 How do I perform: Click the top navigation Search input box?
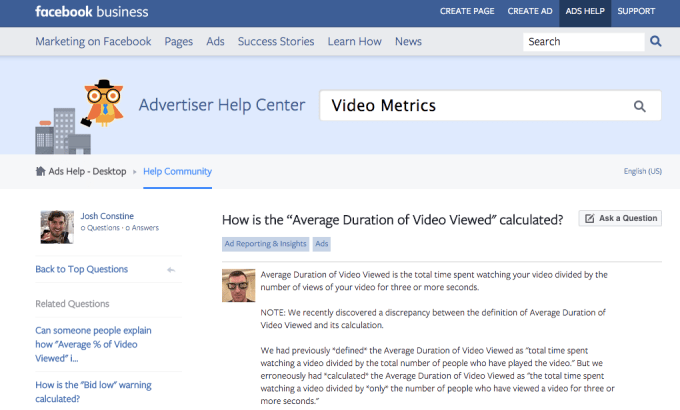[x=581, y=42]
